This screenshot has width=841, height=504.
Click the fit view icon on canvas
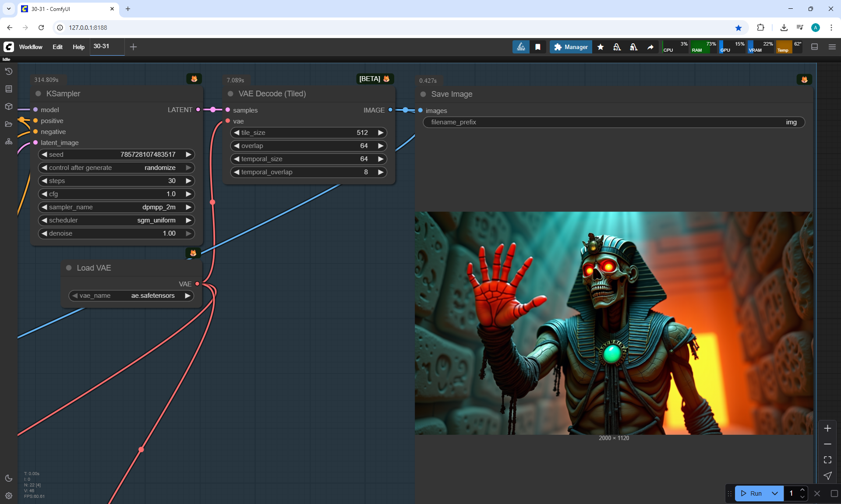click(x=827, y=460)
